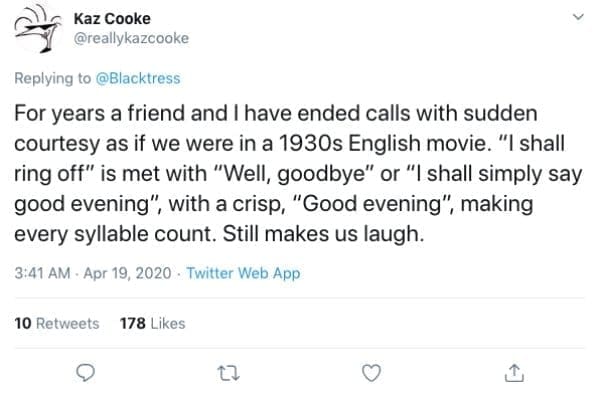View the 178 Likes list
The height and width of the screenshot is (396, 600).
coord(153,324)
